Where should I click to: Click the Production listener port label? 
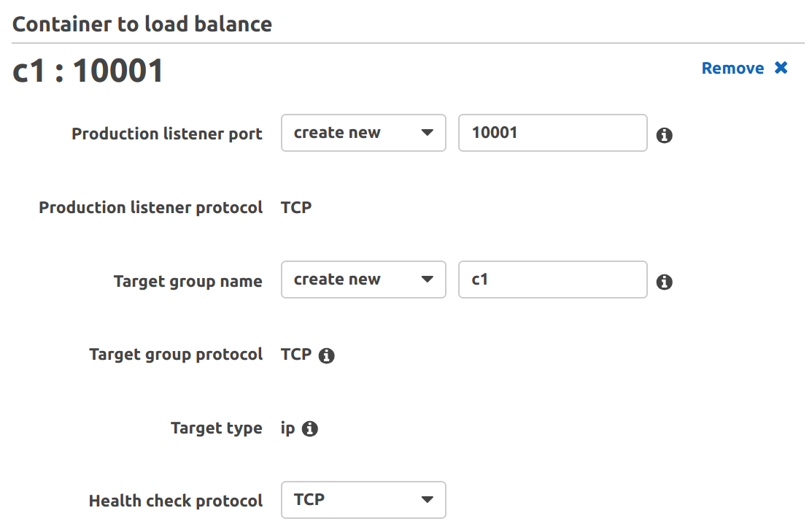[167, 134]
